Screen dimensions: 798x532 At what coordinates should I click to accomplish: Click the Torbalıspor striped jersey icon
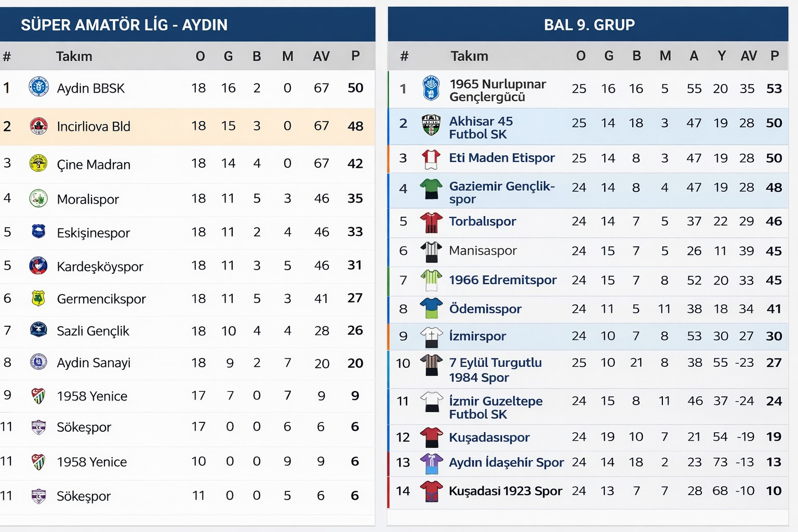(x=431, y=222)
